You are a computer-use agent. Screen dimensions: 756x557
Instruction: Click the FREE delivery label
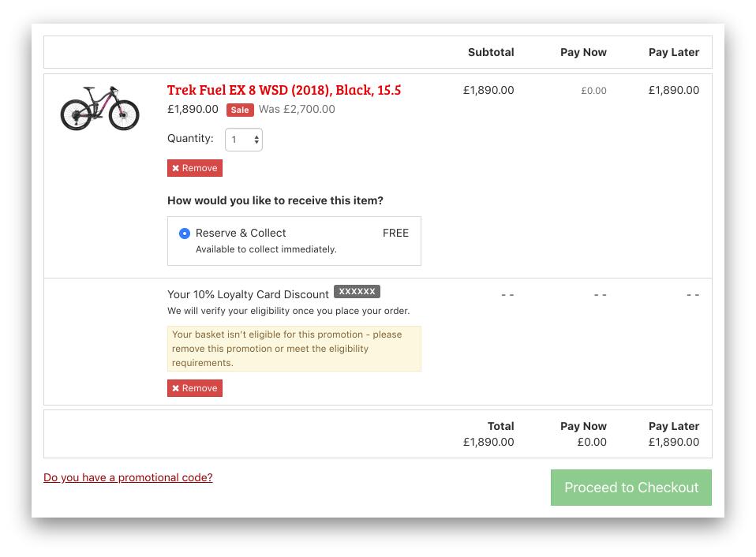pos(395,233)
